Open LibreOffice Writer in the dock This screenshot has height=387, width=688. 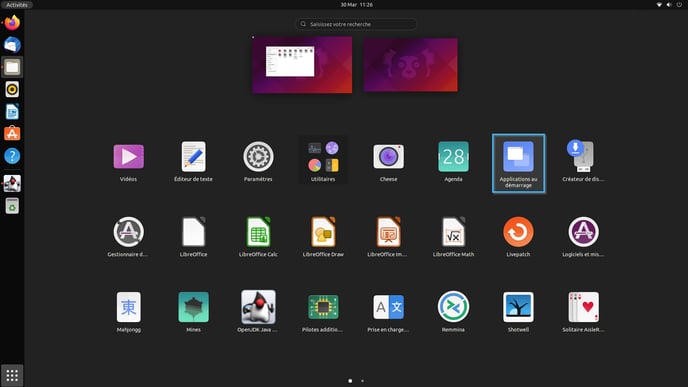click(x=12, y=112)
